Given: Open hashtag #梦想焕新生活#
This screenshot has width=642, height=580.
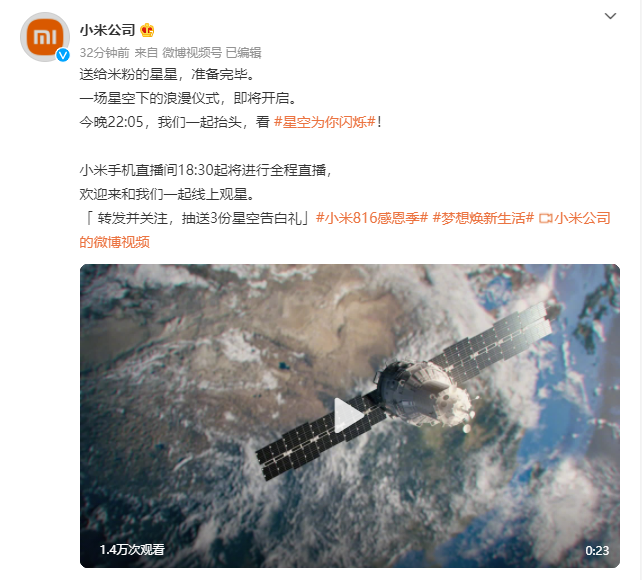Looking at the screenshot, I should [483, 218].
